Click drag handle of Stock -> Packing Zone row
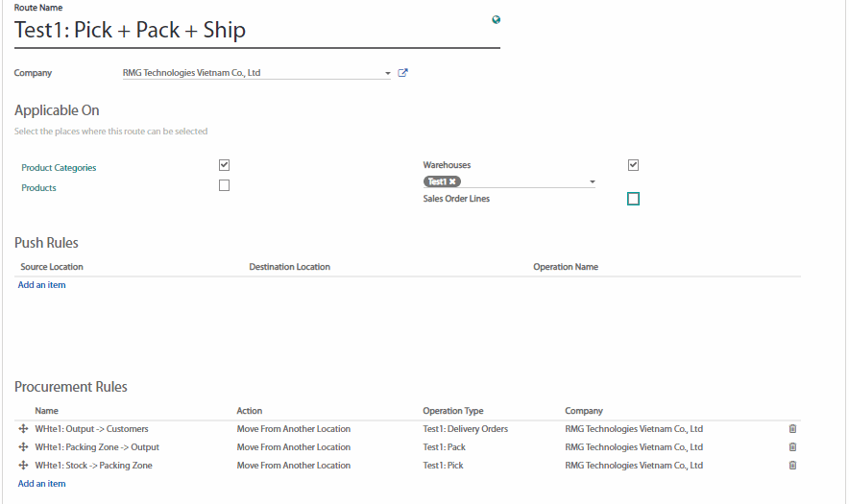This screenshot has height=504, width=849. (x=24, y=466)
